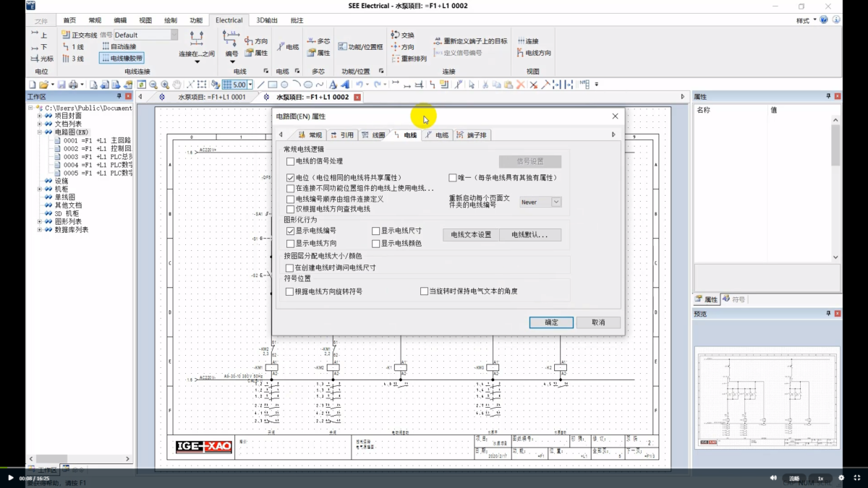868x488 pixels.
Task: Enable 显示电线颜色 checkbox
Action: [376, 244]
